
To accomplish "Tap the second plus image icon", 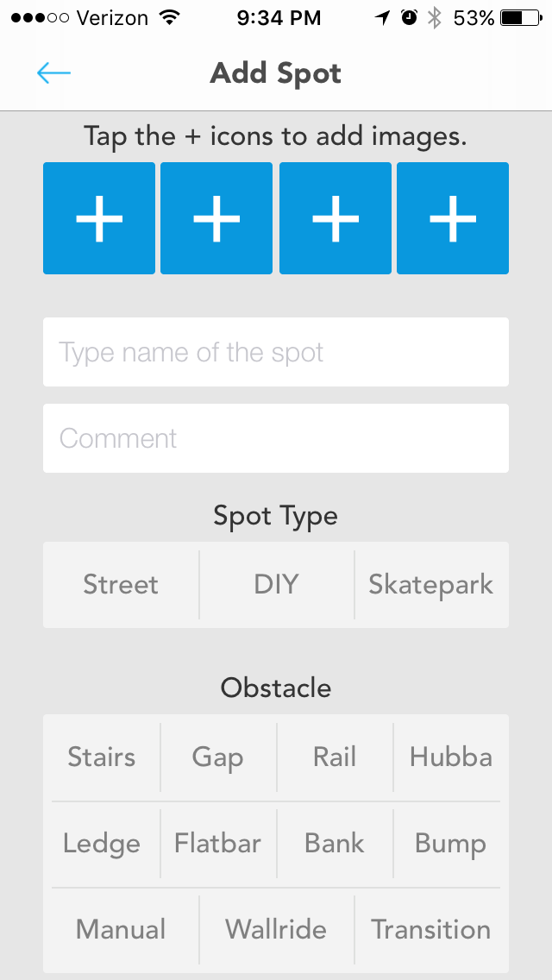I will point(216,218).
